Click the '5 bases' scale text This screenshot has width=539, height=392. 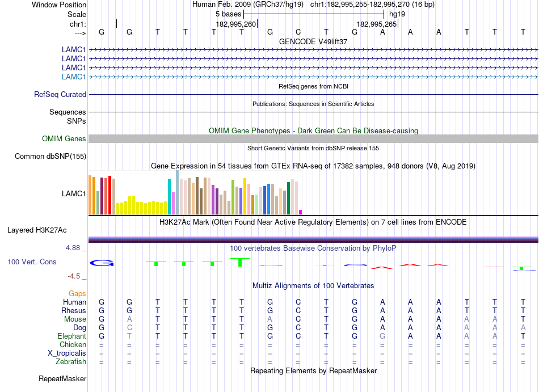228,14
